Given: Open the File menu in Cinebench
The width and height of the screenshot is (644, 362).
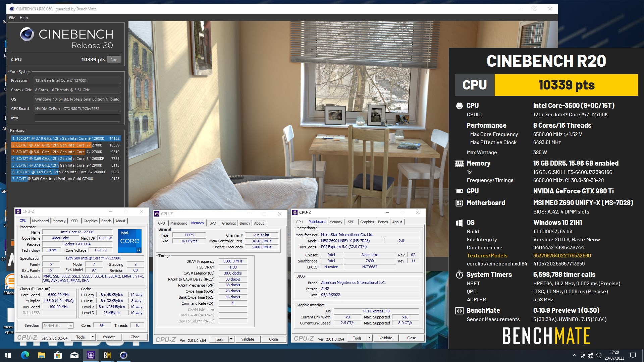Looking at the screenshot, I should [x=12, y=18].
